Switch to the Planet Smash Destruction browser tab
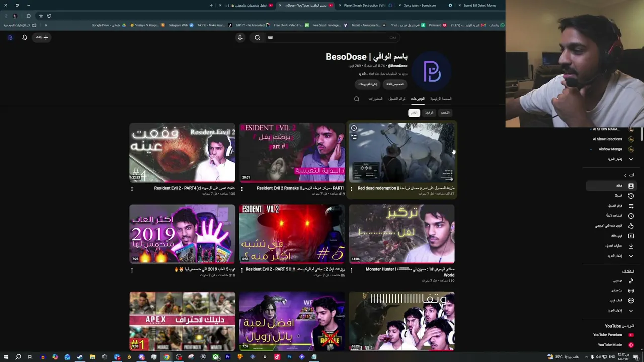 (364, 5)
